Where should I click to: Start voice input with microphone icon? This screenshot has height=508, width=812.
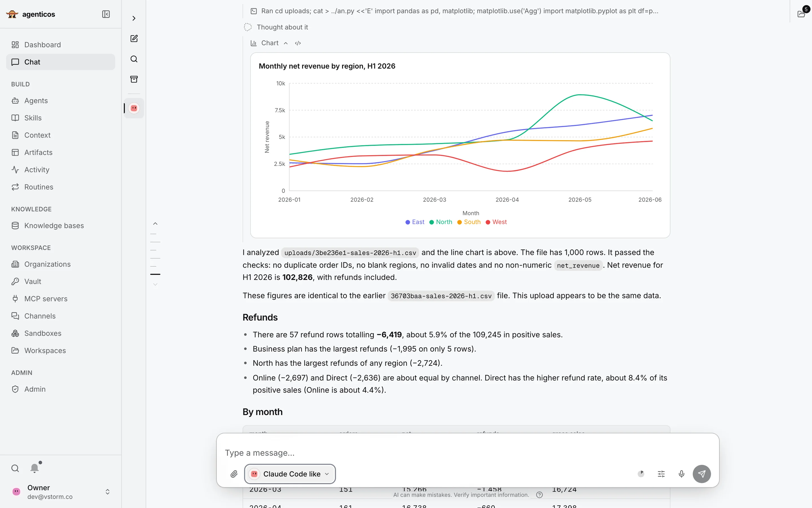tap(681, 474)
